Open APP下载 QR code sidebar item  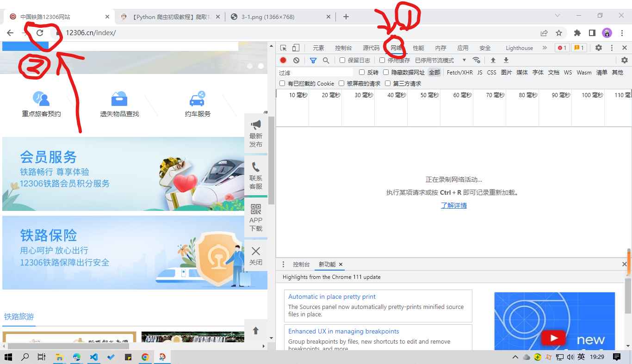click(x=256, y=217)
